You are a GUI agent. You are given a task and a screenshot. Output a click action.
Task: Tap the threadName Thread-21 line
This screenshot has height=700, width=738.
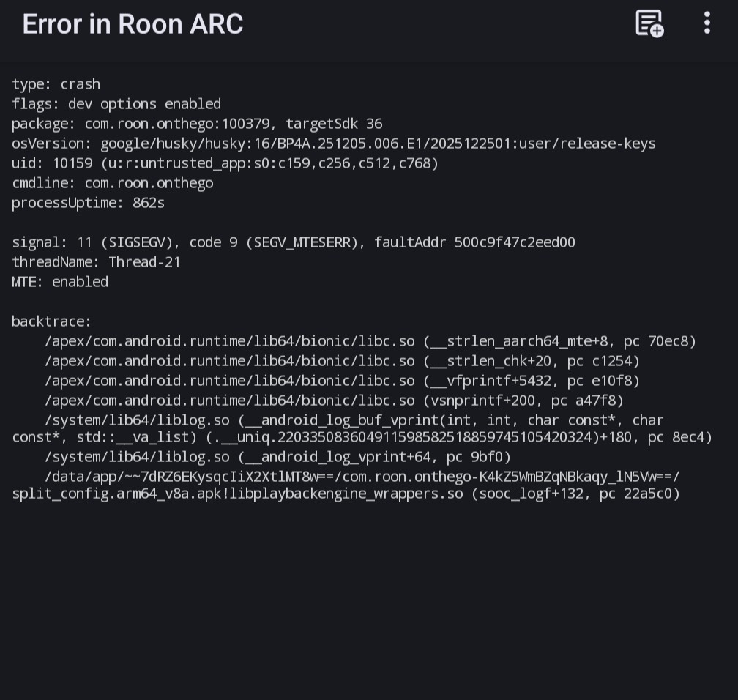pos(97,262)
